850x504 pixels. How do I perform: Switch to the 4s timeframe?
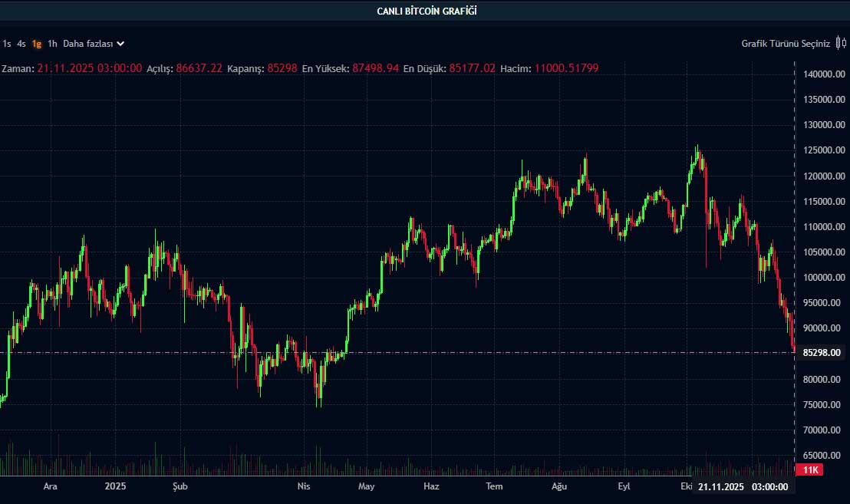coord(21,44)
